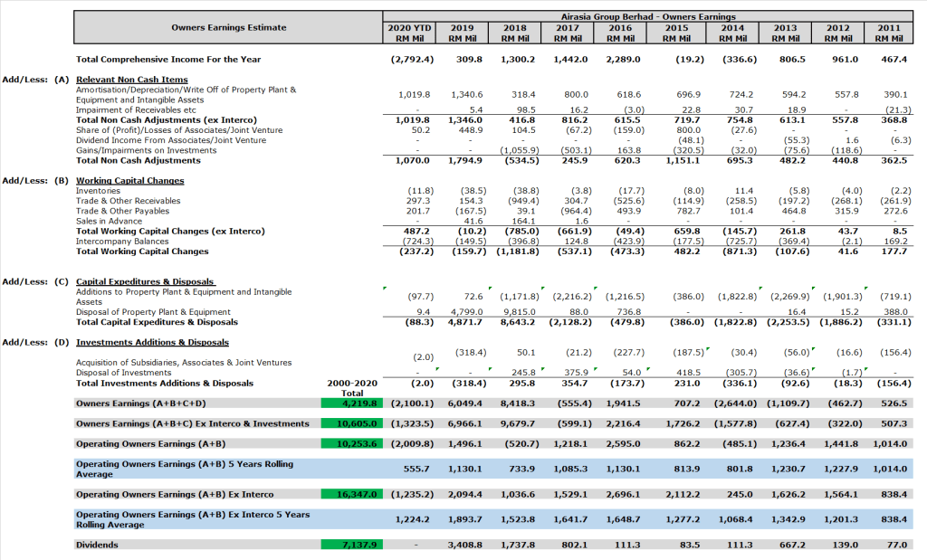The width and height of the screenshot is (927, 560).
Task: Click the Owners Earnings (A+B+C+D) row label
Action: click(140, 403)
